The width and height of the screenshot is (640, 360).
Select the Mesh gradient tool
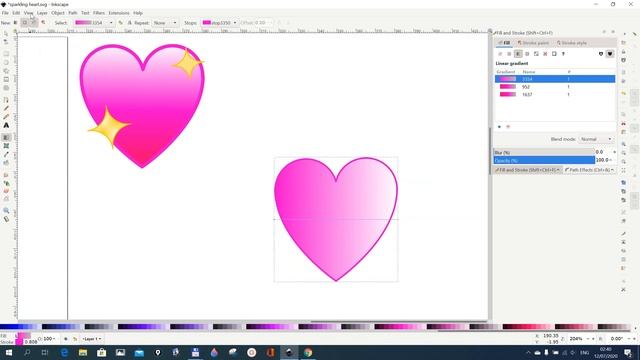[x=6, y=146]
